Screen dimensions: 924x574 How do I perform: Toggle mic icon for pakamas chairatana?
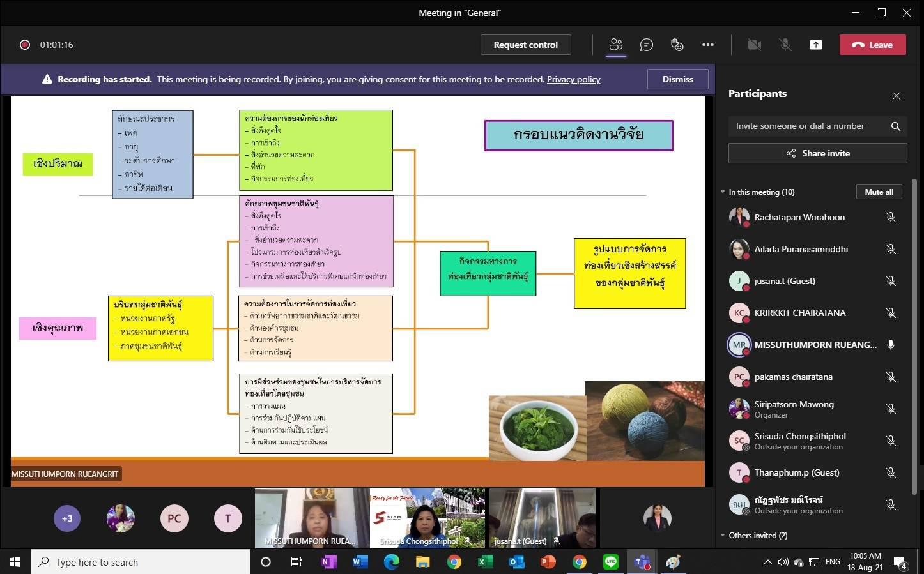tap(891, 377)
